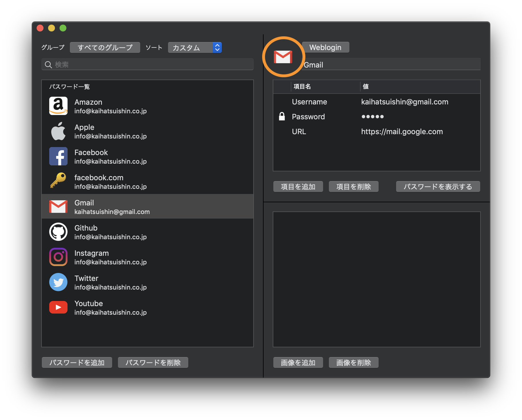This screenshot has height=420, width=522.
Task: Click the パスワード一覧 list header
Action: pos(70,87)
